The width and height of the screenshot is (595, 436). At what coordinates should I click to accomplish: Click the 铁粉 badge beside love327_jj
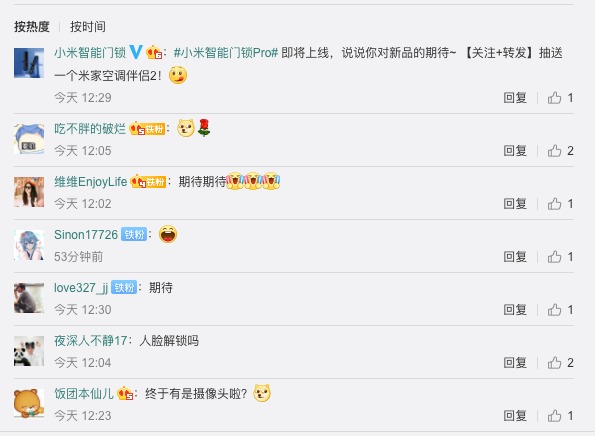124,288
